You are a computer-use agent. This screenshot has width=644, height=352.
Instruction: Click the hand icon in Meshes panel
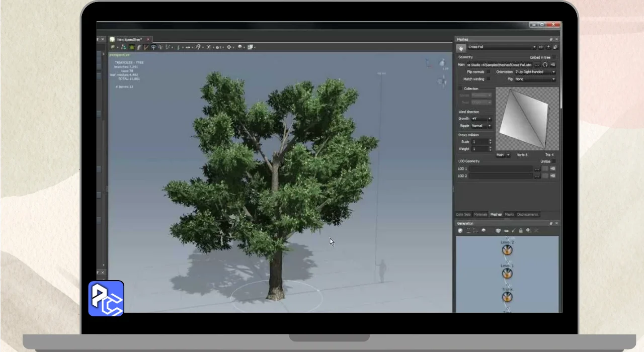pos(461,48)
